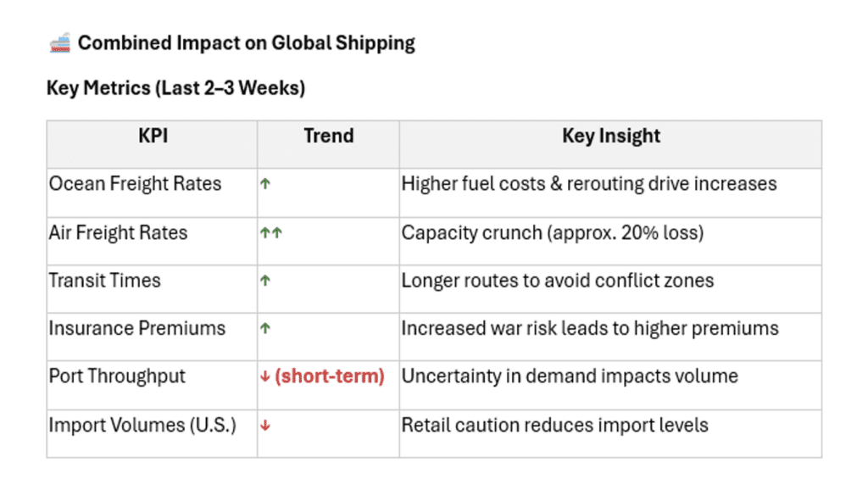Click the red down arrow for Port Throughput
The image size is (868, 496).
265,376
